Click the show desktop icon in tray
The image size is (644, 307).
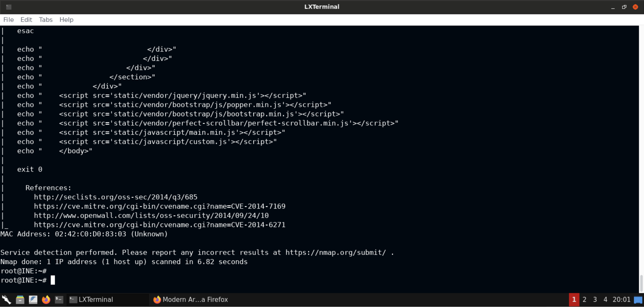638,300
